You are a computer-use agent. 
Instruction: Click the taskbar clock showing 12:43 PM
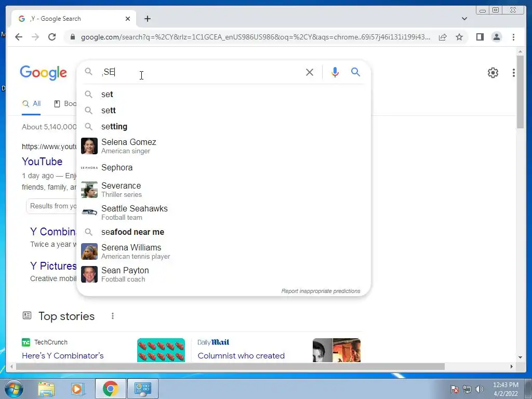tap(506, 389)
